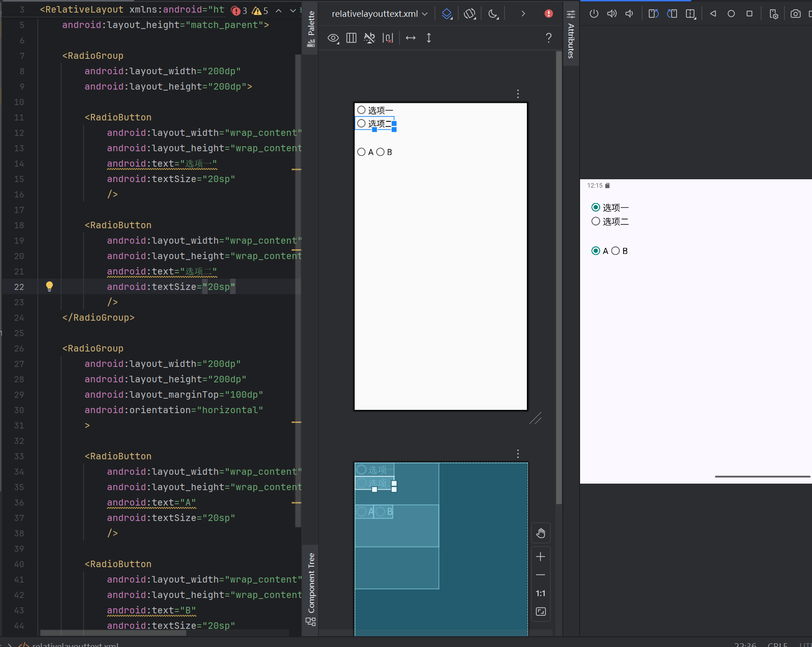Select blueprint 选项二 radio outline
The width and height of the screenshot is (812, 647).
[x=375, y=483]
